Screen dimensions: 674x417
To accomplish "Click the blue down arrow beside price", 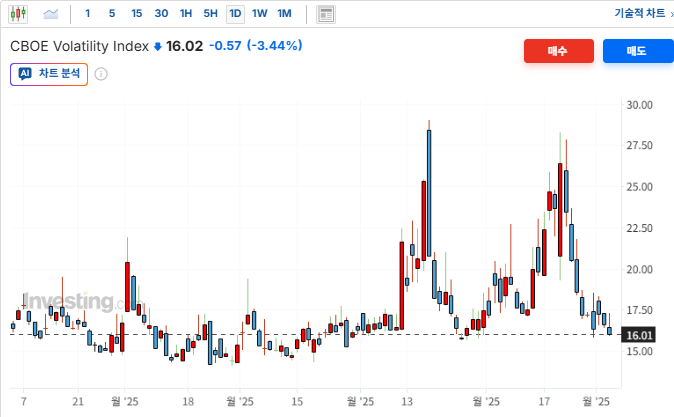I will pyautogui.click(x=158, y=46).
